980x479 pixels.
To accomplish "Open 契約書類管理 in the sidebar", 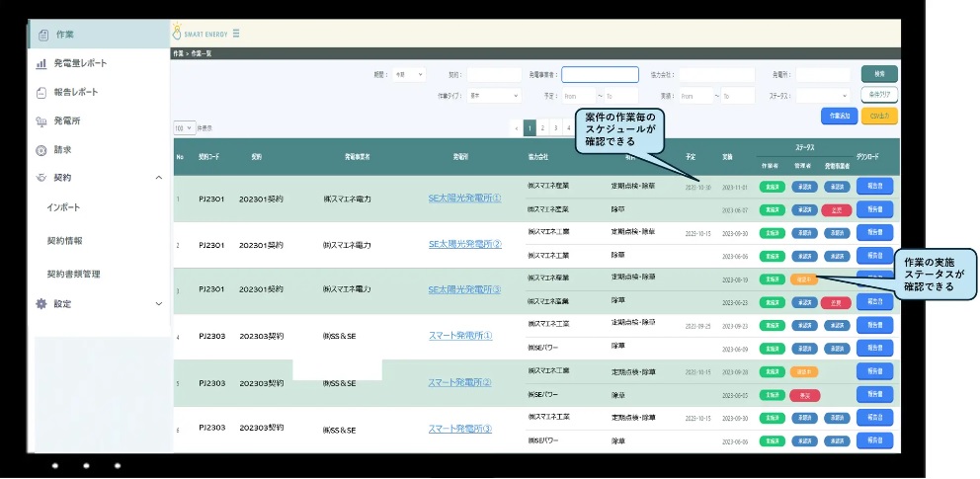I will click(73, 274).
